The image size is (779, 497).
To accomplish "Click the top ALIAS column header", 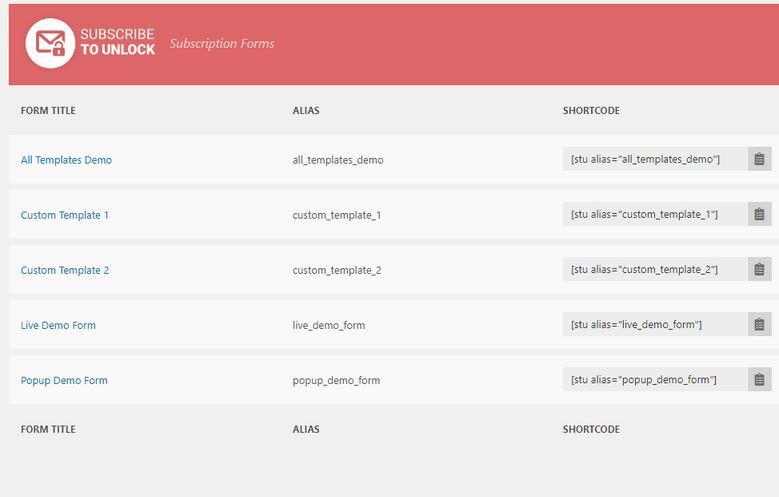I will [306, 110].
